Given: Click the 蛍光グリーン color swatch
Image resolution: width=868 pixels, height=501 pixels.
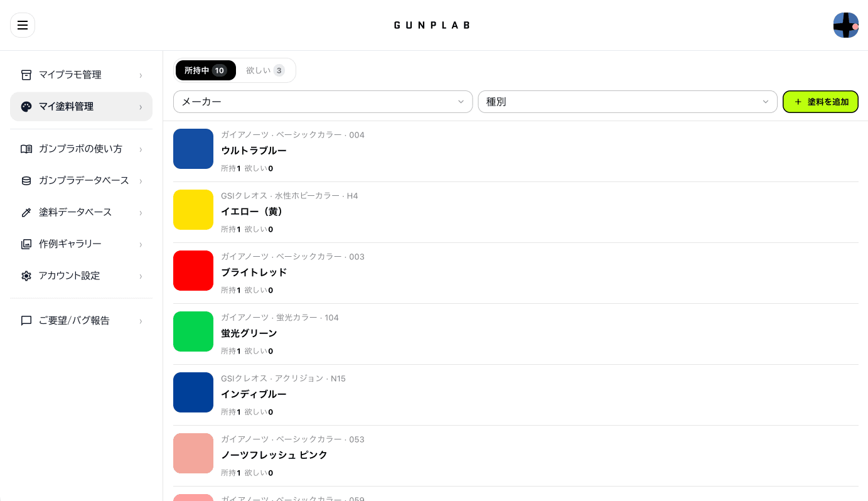Looking at the screenshot, I should [193, 331].
